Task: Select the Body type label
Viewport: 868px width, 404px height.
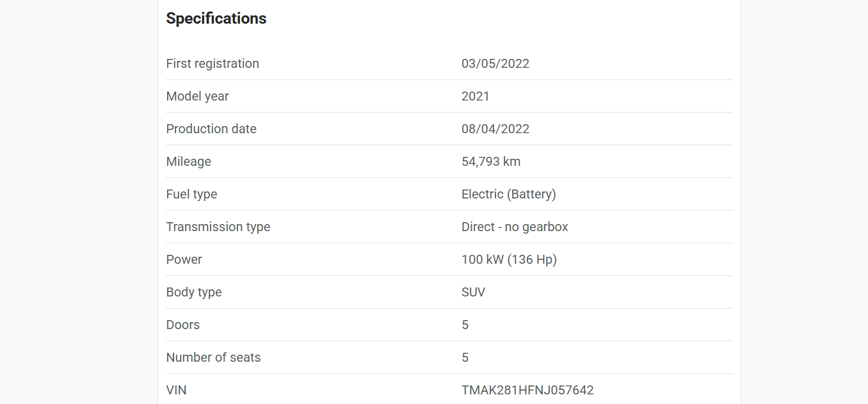Action: click(194, 292)
